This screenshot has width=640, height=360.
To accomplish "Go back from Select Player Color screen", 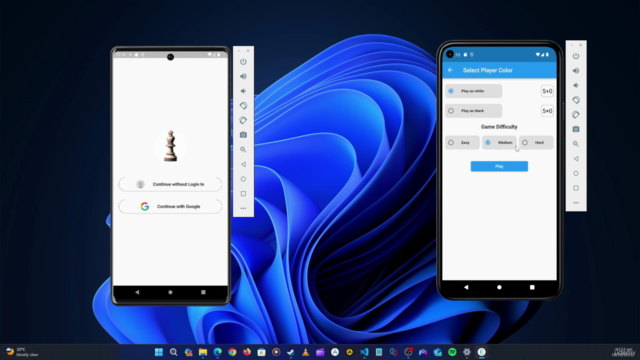I will [x=451, y=70].
